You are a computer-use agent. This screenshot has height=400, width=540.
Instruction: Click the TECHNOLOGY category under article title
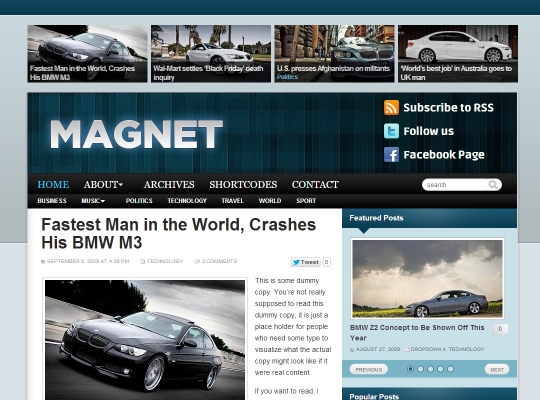pyautogui.click(x=165, y=261)
